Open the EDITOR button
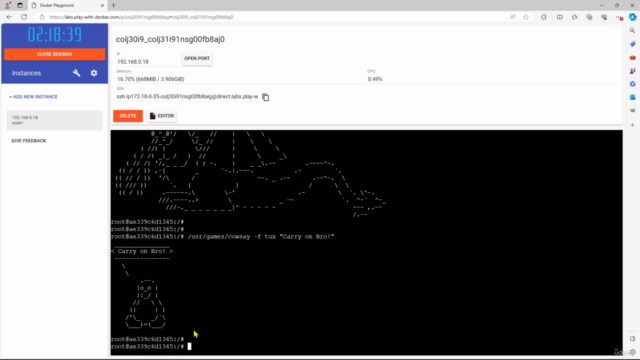This screenshot has height=360, width=640. pos(162,116)
